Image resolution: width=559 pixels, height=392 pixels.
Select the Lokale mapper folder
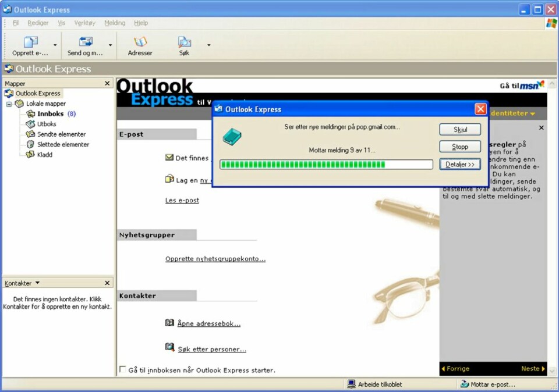pos(46,104)
